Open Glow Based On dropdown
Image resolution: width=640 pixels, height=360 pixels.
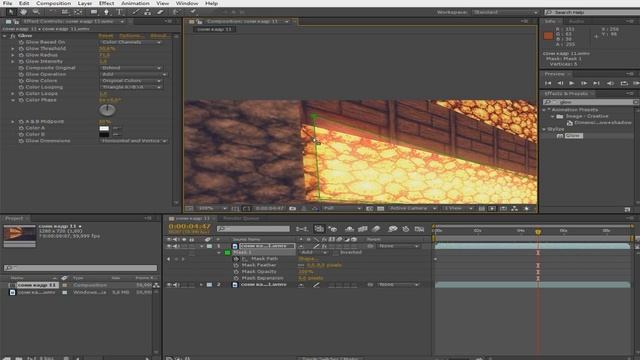pos(131,42)
